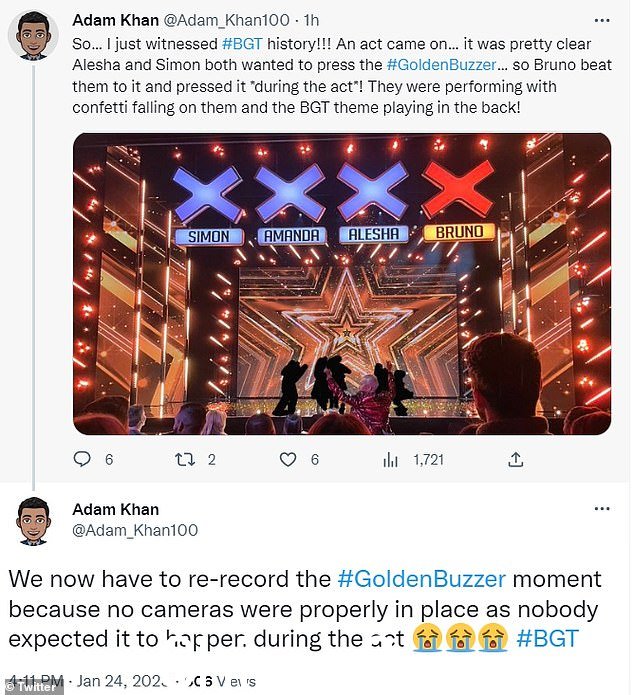Click Adam Khan name on reply tweet
The height and width of the screenshot is (695, 634).
115,509
